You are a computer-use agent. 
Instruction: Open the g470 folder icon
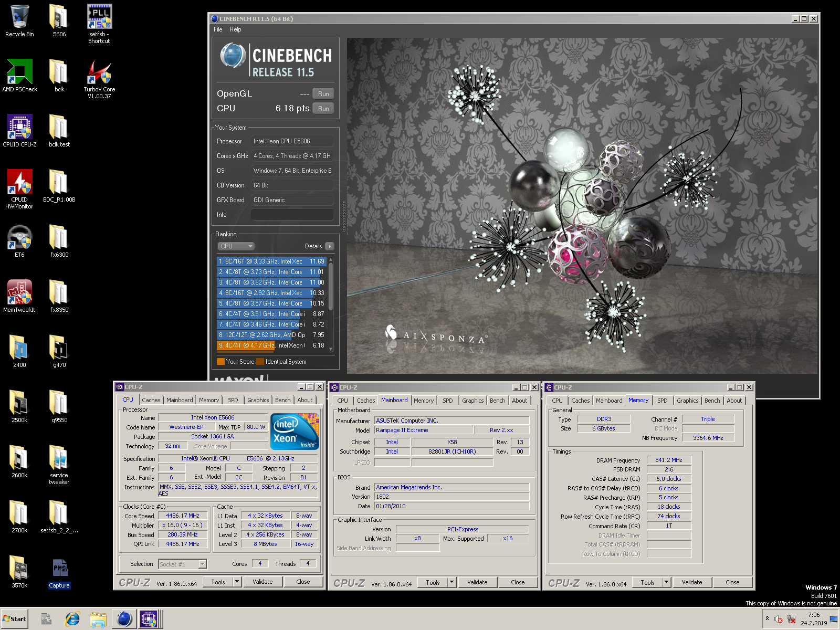[59, 351]
